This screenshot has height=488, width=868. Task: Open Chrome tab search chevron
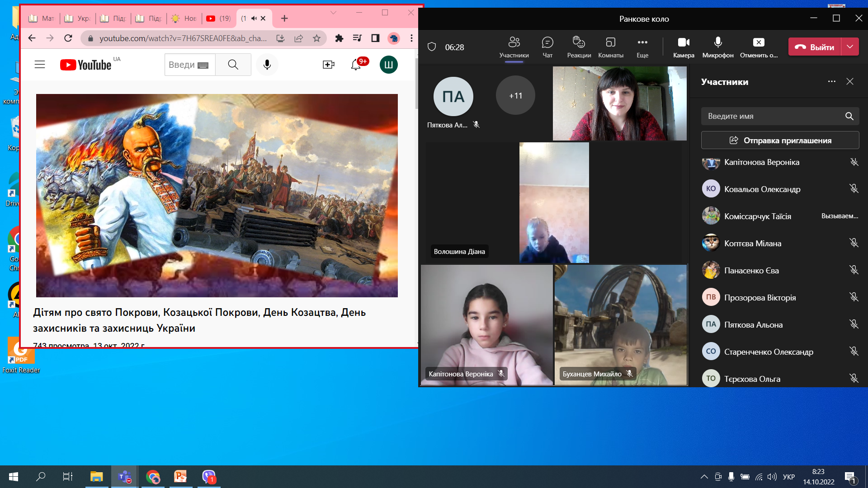[333, 13]
